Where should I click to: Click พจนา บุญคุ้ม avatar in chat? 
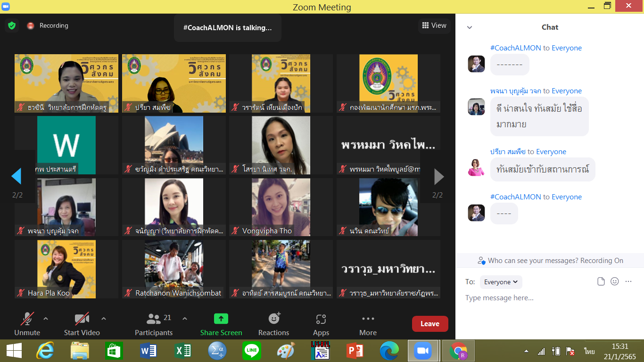click(x=476, y=107)
